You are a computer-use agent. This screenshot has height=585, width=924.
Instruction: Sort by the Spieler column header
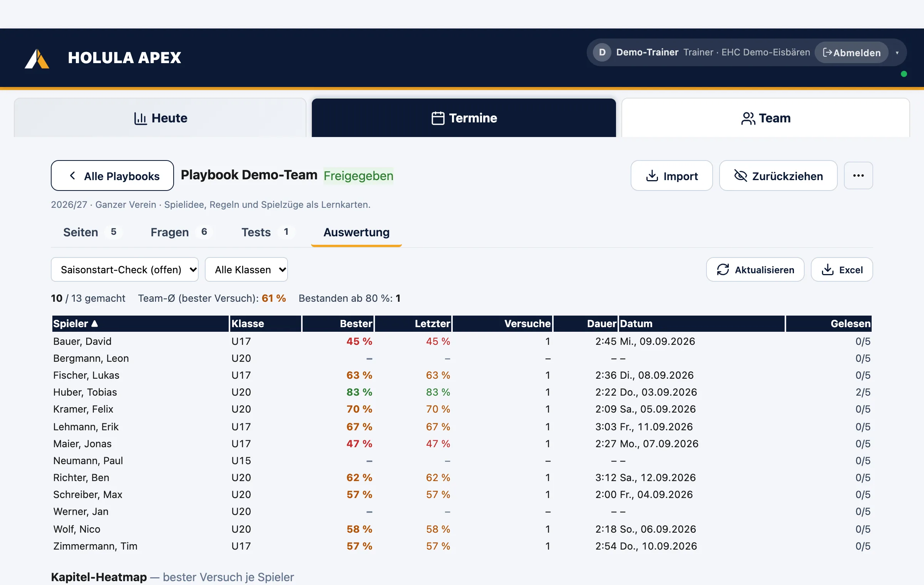click(140, 324)
